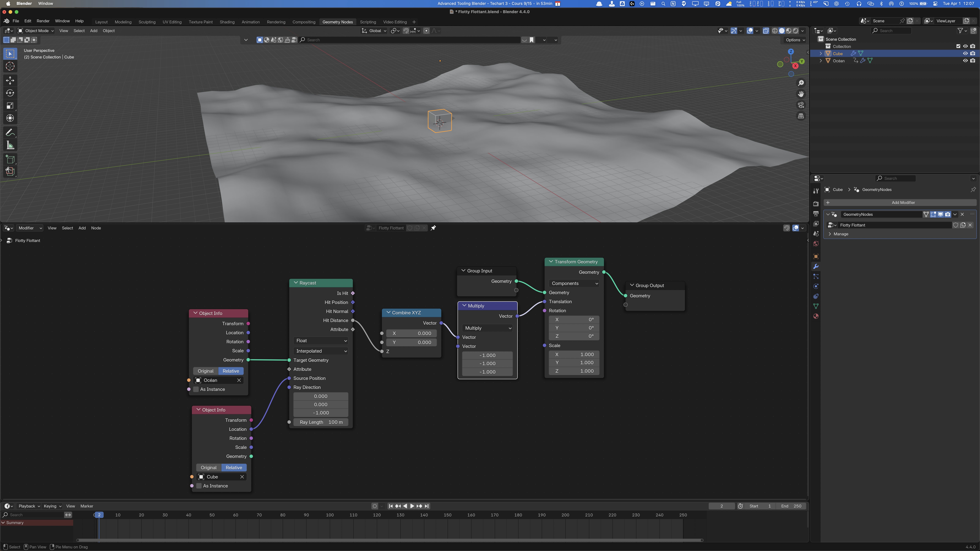Viewport: 980px width, 551px height.
Task: Open the Render menu
Action: (43, 21)
